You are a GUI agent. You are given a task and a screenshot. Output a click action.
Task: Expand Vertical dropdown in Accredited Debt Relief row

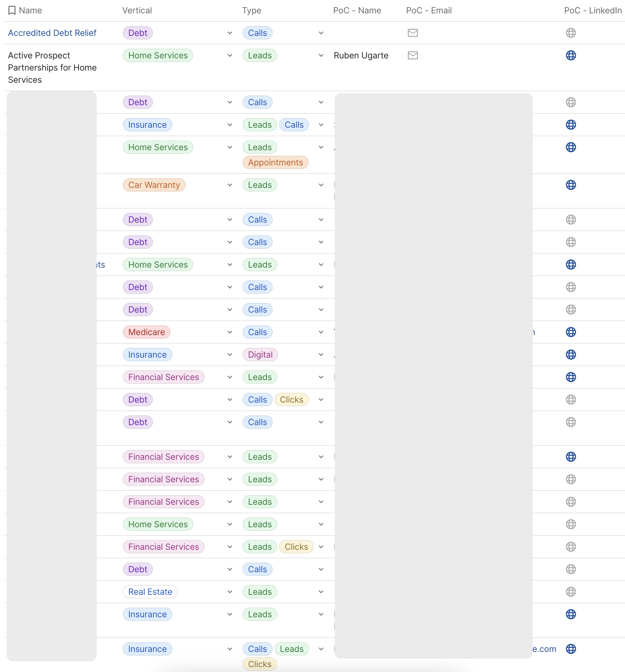click(x=230, y=33)
